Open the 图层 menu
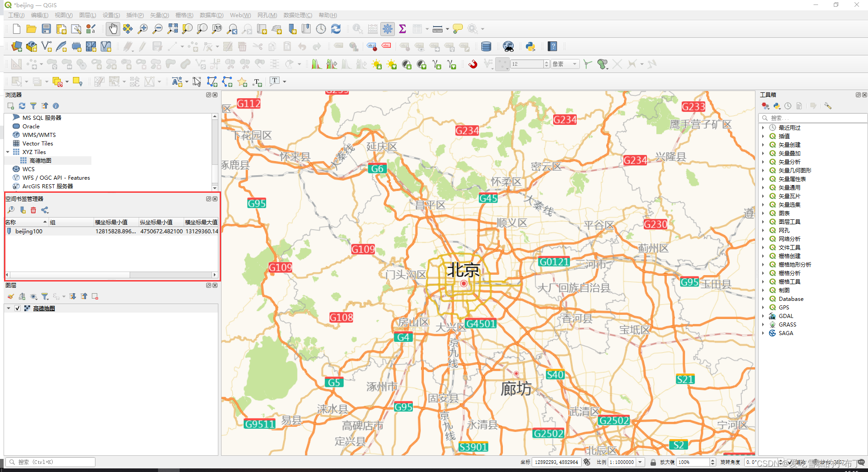The width and height of the screenshot is (868, 472). [x=87, y=15]
